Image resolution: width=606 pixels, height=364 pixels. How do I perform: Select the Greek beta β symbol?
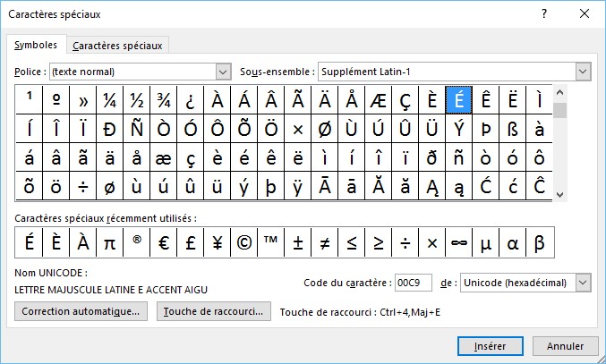click(x=540, y=242)
